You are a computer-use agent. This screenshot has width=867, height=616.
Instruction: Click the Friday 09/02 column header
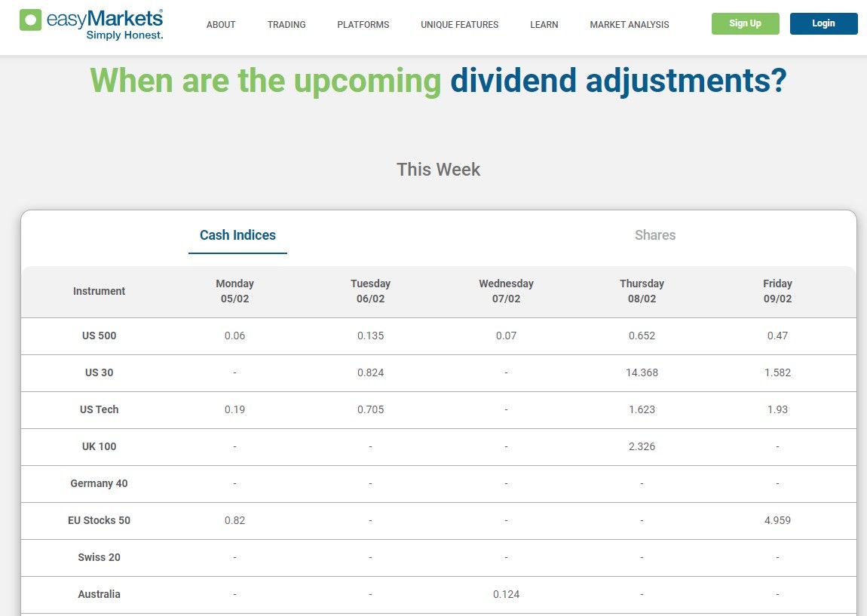777,291
